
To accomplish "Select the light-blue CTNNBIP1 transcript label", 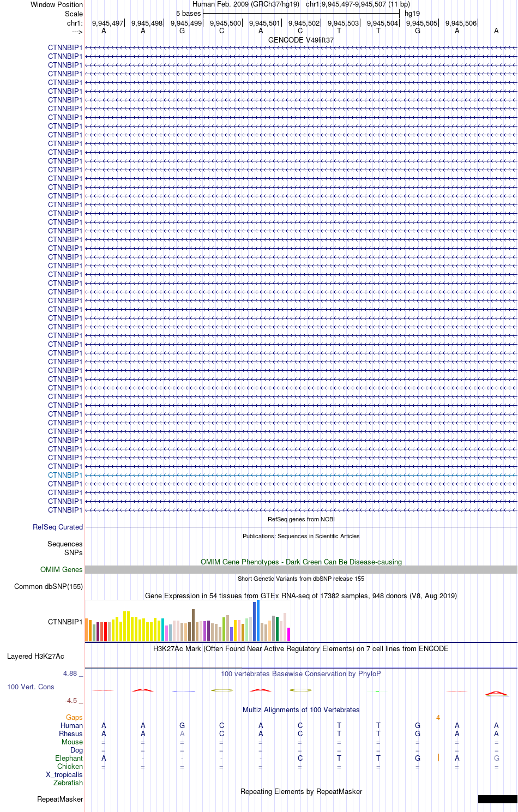I will pos(65,475).
